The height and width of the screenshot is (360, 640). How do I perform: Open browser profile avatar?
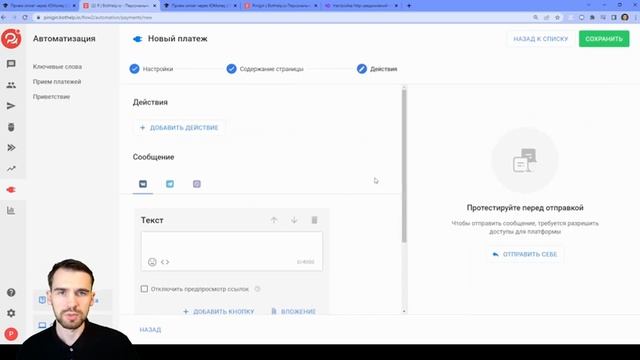[625, 18]
